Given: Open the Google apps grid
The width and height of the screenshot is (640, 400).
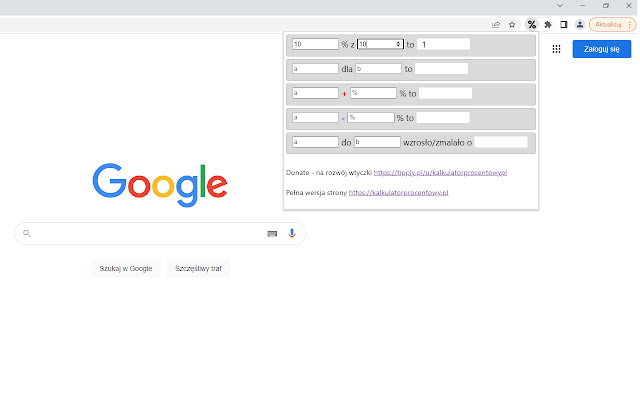Looking at the screenshot, I should coord(556,49).
